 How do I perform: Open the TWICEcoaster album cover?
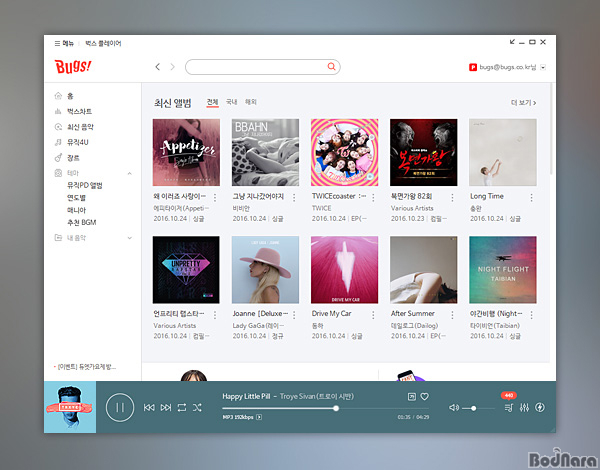click(x=344, y=152)
